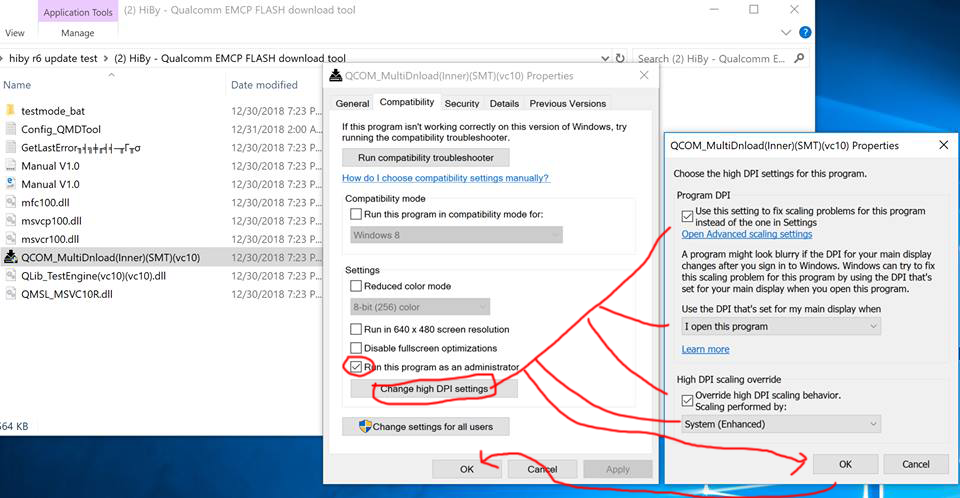Sort files by Date modified column header

(264, 85)
